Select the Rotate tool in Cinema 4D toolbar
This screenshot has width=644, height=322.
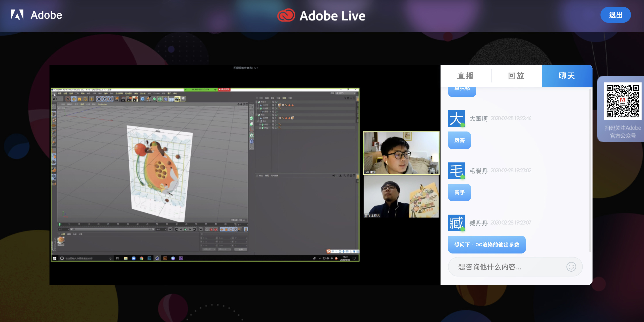click(x=85, y=99)
